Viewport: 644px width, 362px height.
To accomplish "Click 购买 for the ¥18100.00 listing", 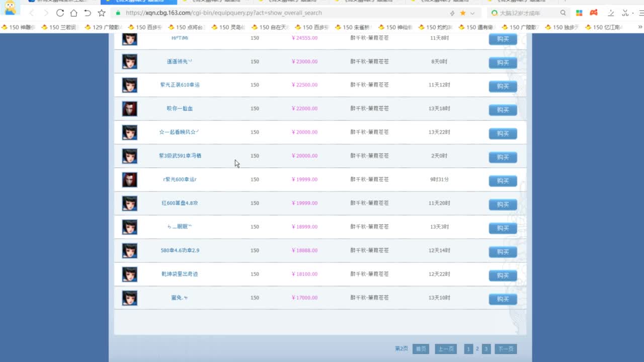I will tap(503, 276).
